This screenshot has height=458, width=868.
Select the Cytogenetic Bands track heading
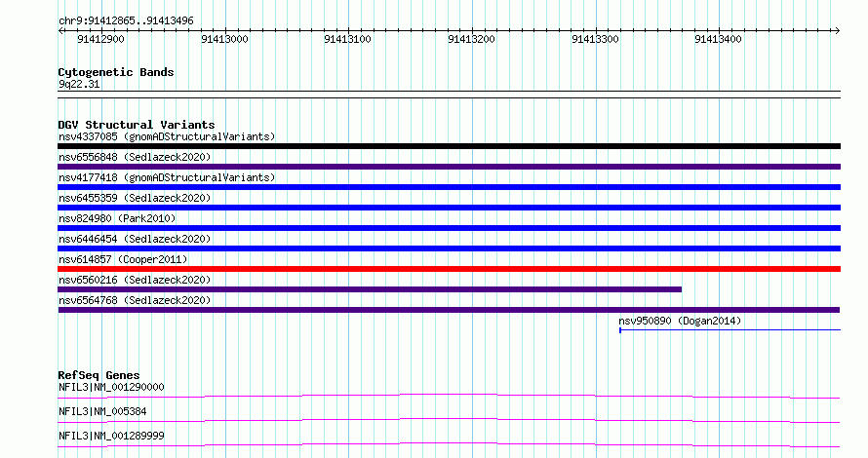tap(116, 72)
